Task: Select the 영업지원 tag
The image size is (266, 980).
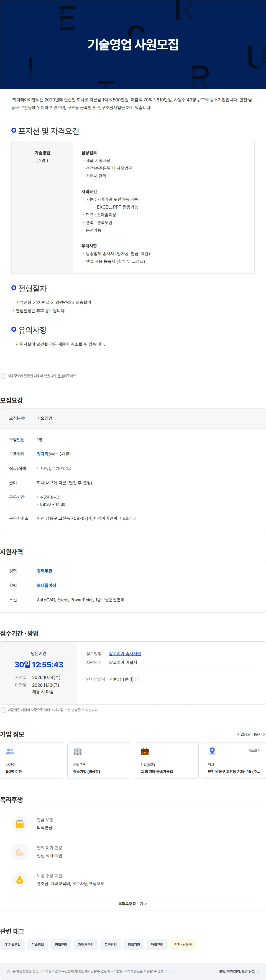Action: point(134,945)
